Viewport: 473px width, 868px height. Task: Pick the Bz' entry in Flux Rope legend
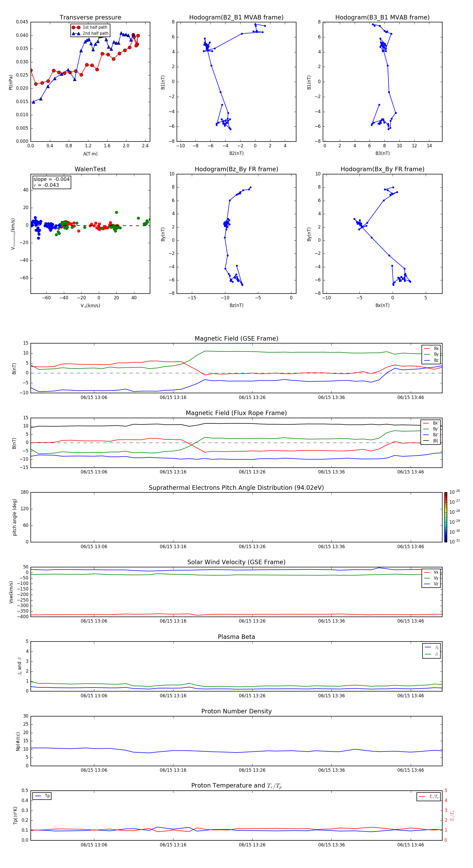(431, 435)
